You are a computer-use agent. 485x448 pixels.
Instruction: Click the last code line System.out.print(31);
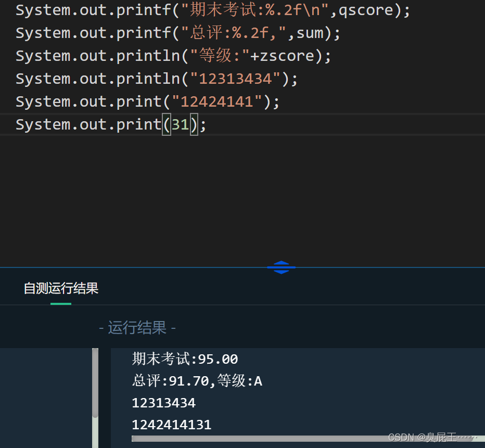click(109, 124)
